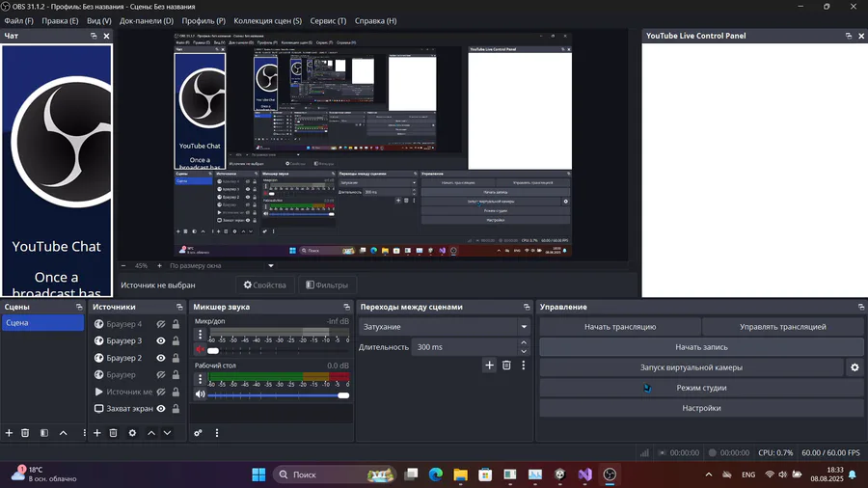868x488 pixels.
Task: Undock the YouTube Live Control Panel
Action: [849, 36]
